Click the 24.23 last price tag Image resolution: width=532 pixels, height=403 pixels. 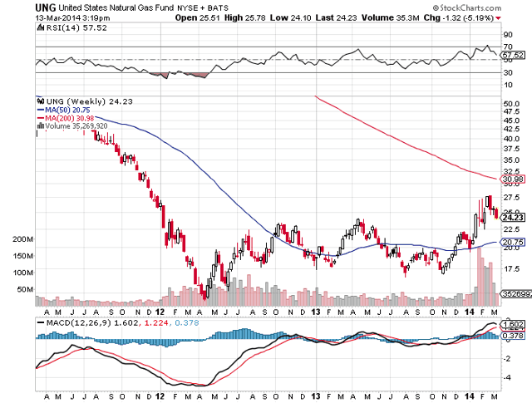coord(513,218)
